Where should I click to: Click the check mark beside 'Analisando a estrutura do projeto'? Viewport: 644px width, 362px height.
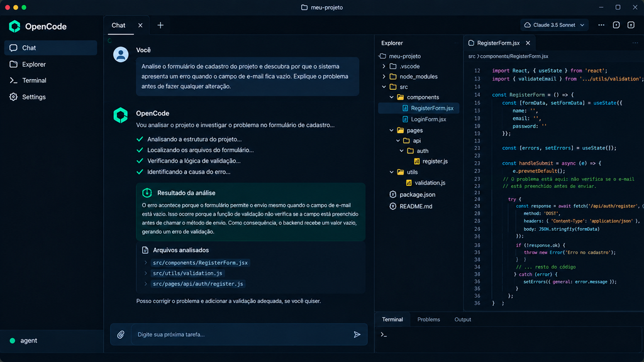click(140, 139)
